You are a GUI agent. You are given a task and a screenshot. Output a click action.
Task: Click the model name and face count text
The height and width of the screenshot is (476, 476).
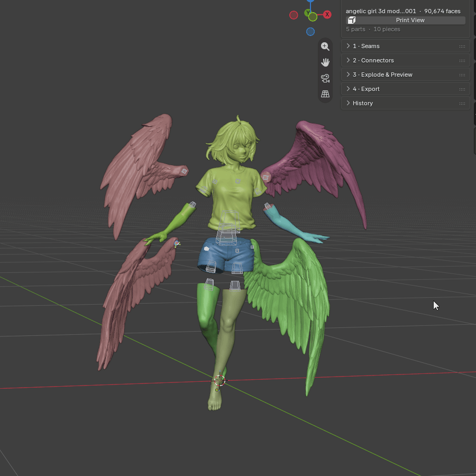[x=403, y=11]
